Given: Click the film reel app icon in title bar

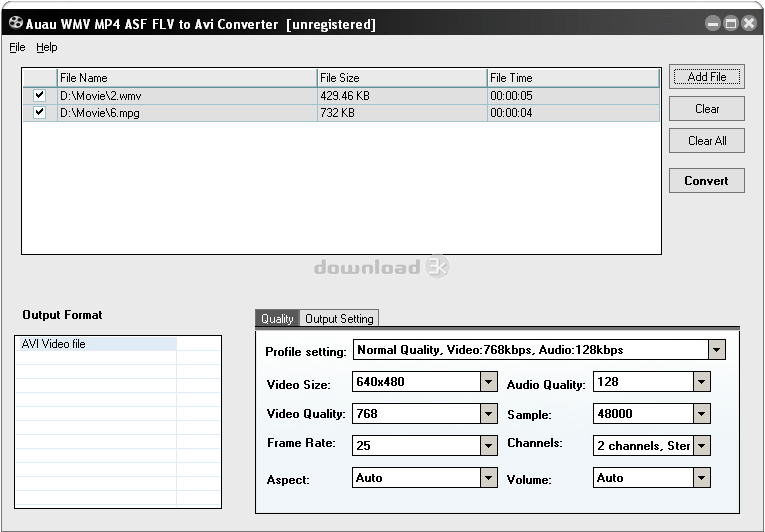Looking at the screenshot, I should [x=16, y=22].
